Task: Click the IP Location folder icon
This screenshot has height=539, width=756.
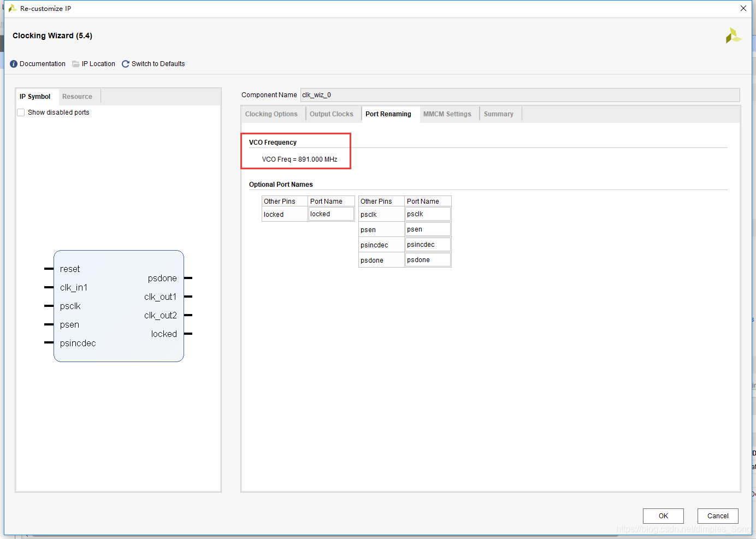Action: coord(76,64)
